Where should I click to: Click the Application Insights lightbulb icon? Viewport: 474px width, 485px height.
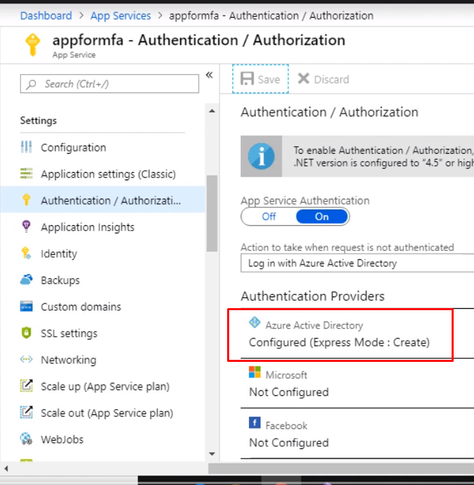click(x=26, y=226)
